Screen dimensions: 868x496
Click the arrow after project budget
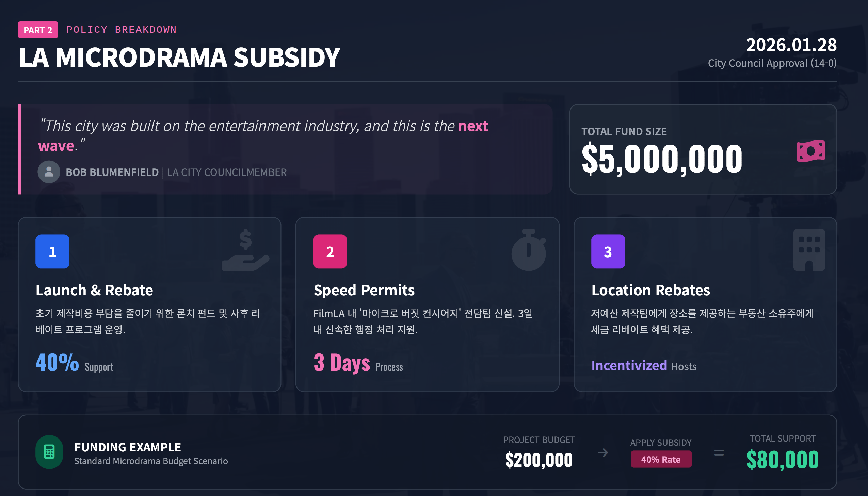pos(603,453)
